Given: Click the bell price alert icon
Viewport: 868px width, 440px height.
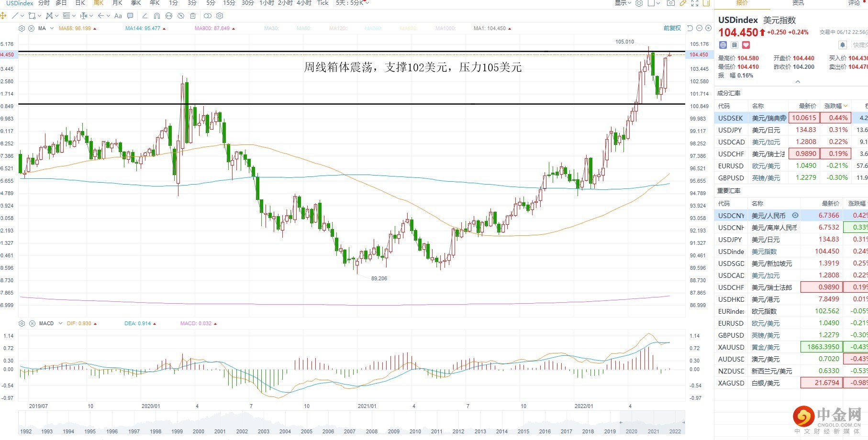Looking at the screenshot, I should coord(843,45).
